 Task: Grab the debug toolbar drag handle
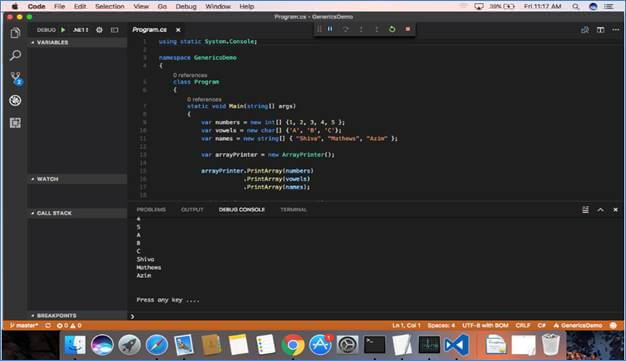point(319,29)
